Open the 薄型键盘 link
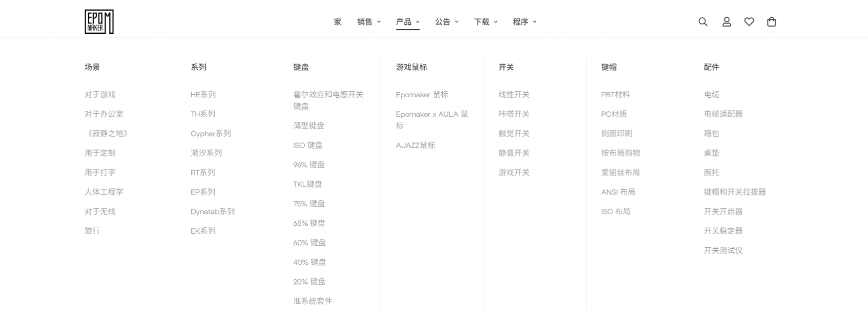This screenshot has width=868, height=328. coord(309,126)
